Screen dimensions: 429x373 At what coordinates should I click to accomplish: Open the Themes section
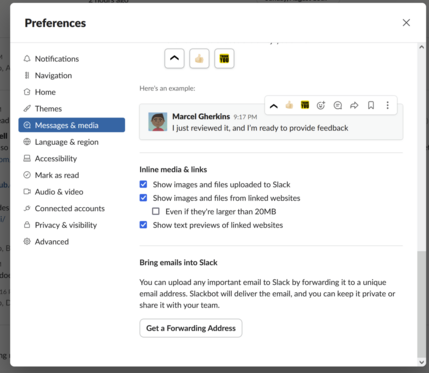[x=72, y=109]
